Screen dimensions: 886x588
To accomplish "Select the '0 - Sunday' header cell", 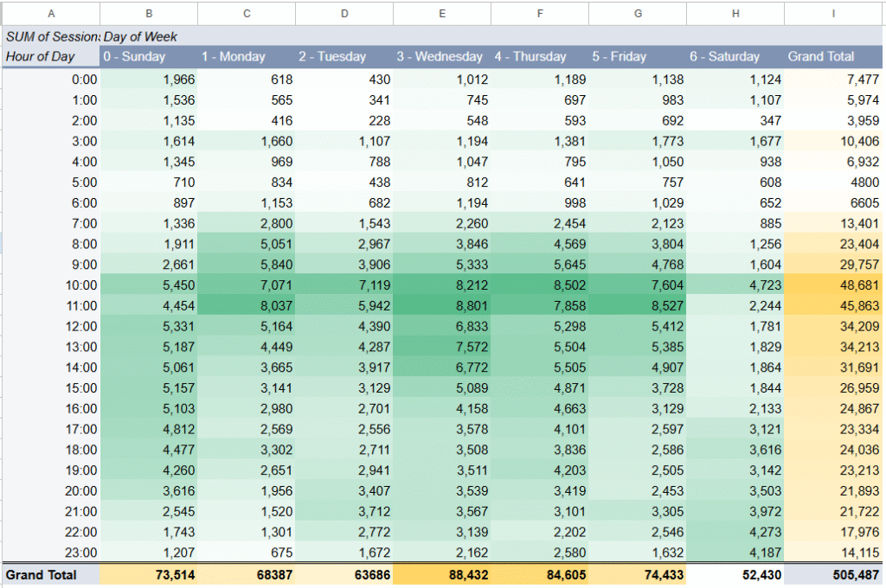I will (148, 56).
